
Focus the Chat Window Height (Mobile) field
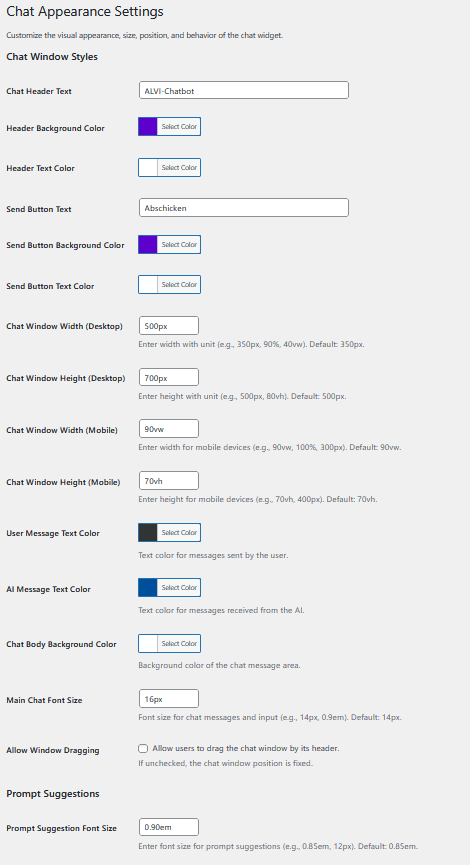[x=169, y=480]
